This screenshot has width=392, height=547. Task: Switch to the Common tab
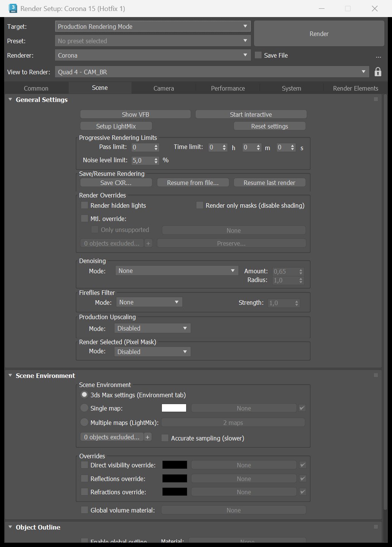pyautogui.click(x=36, y=88)
